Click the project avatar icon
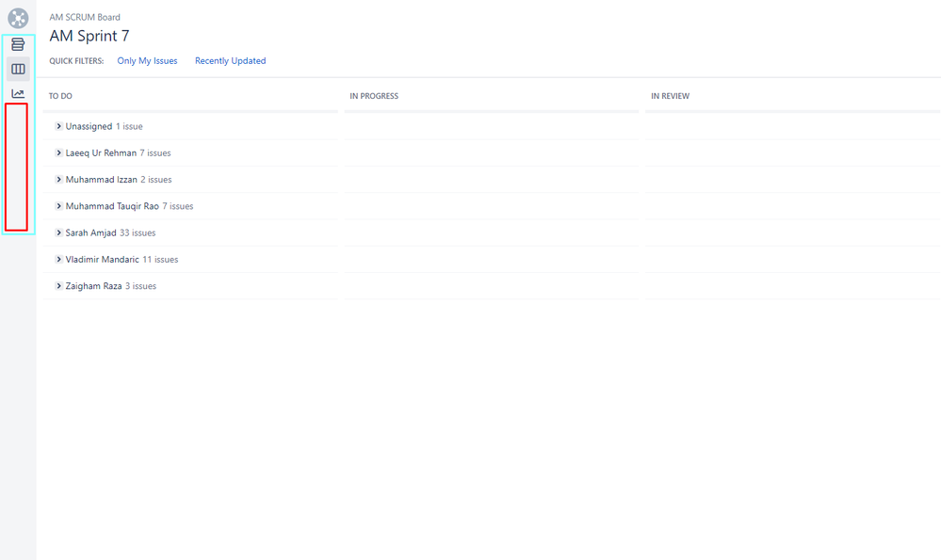The image size is (941, 560). coord(18,17)
